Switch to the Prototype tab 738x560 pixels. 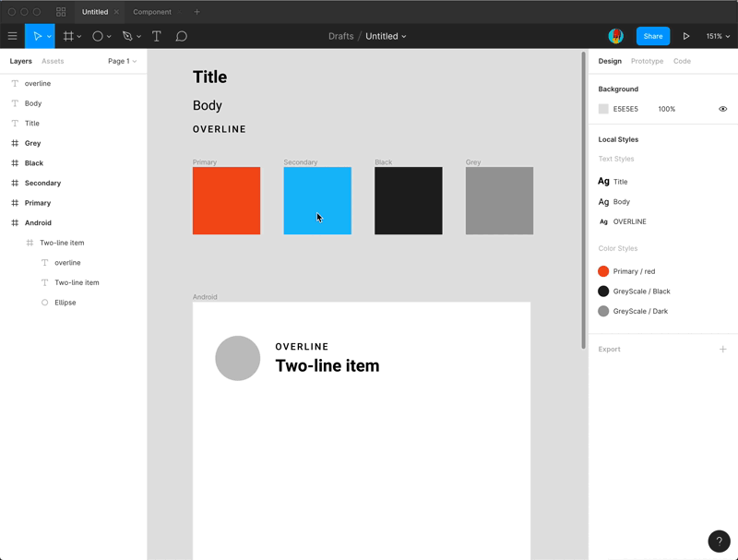coord(648,61)
